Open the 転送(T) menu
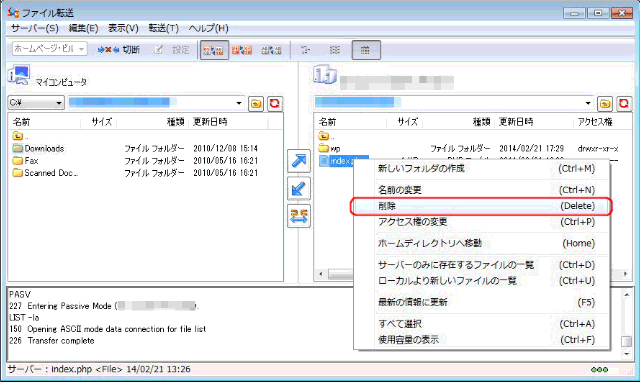Image resolution: width=640 pixels, height=382 pixels. coord(163,28)
